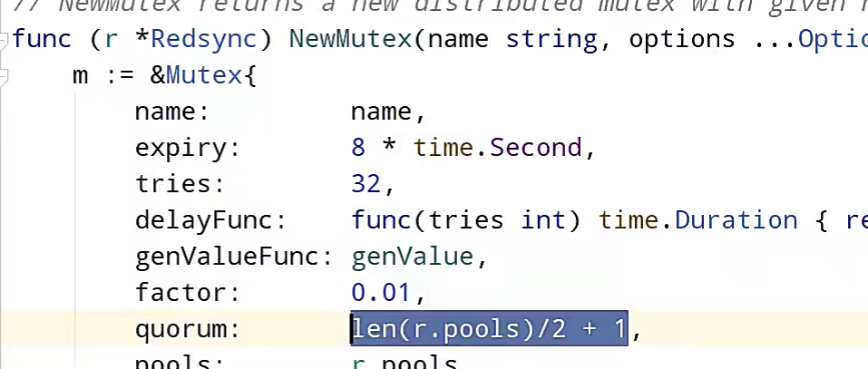Click the r.pools value on last line
Image resolution: width=868 pixels, height=369 pixels.
coord(405,363)
